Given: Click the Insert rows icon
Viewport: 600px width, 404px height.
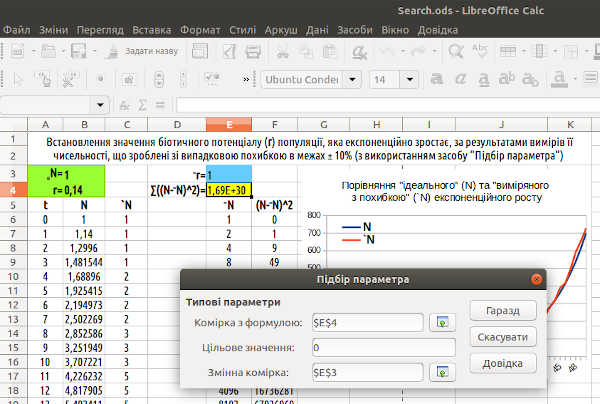Looking at the screenshot, I should pos(508,51).
